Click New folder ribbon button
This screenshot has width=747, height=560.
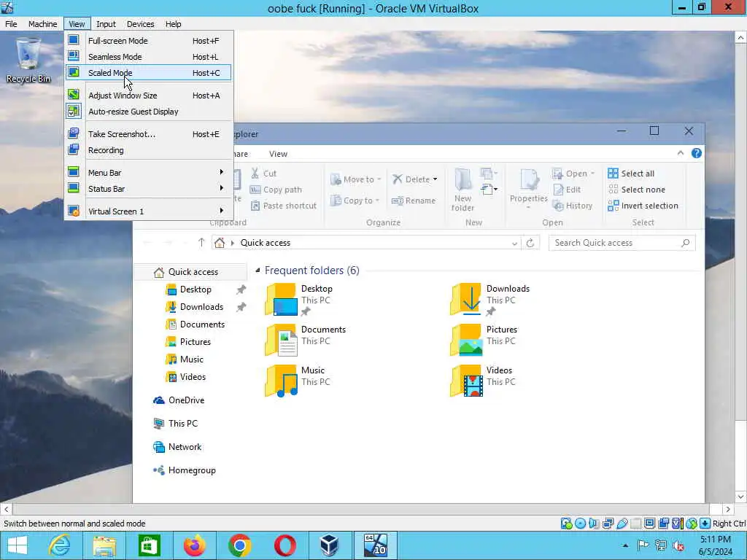coord(462,190)
